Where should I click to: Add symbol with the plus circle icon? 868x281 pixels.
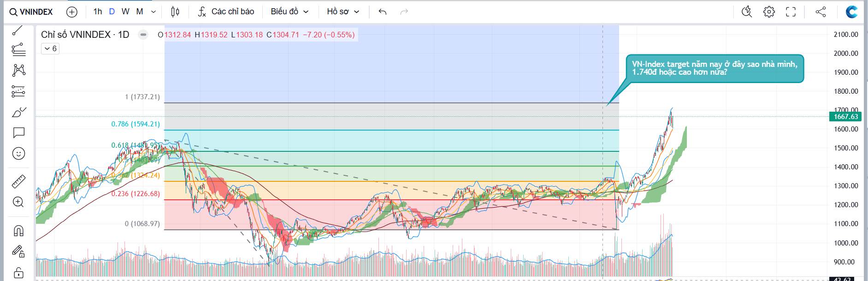72,12
